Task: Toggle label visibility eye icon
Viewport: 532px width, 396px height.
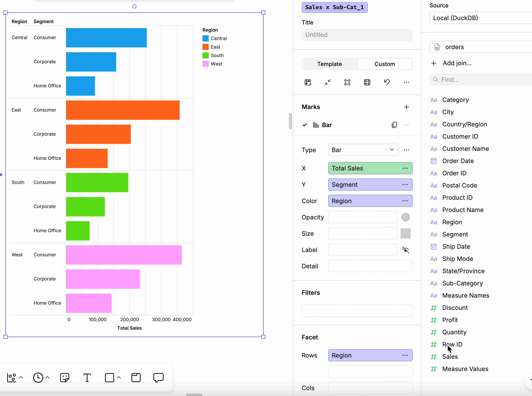Action: (406, 250)
